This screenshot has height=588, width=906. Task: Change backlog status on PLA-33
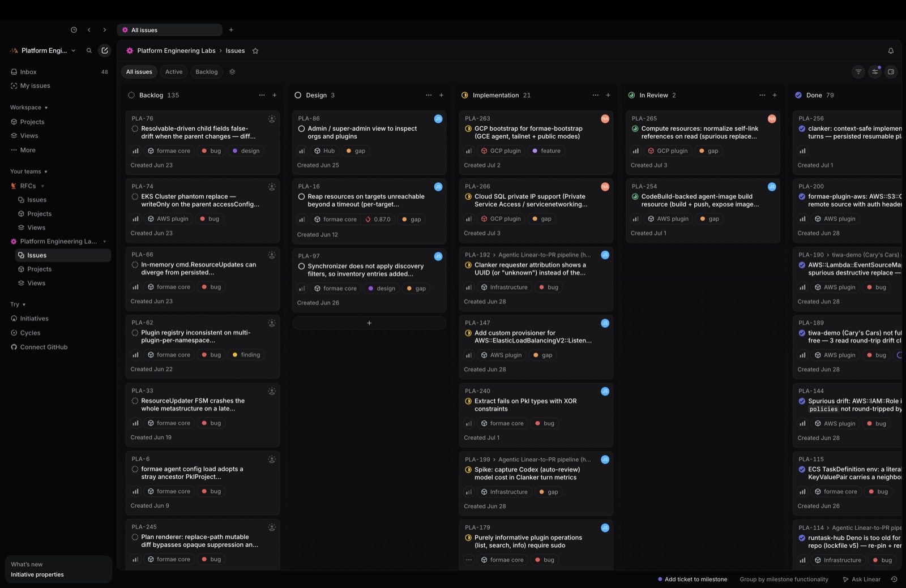tap(135, 401)
